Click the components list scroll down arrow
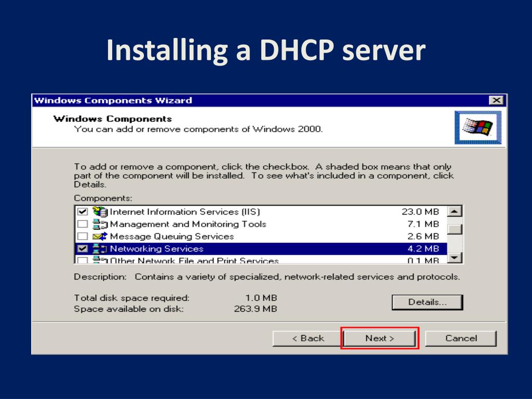The height and width of the screenshot is (399, 532). [455, 258]
